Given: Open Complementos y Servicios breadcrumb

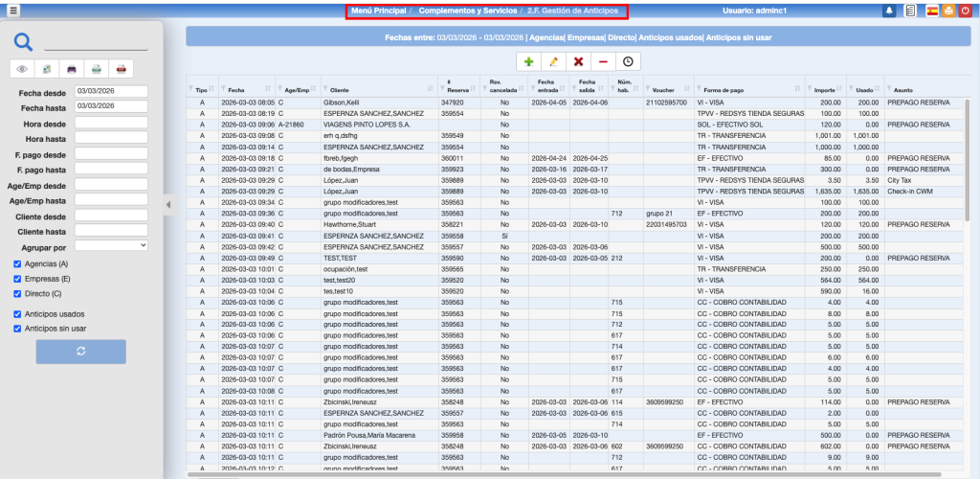Looking at the screenshot, I should pos(466,11).
